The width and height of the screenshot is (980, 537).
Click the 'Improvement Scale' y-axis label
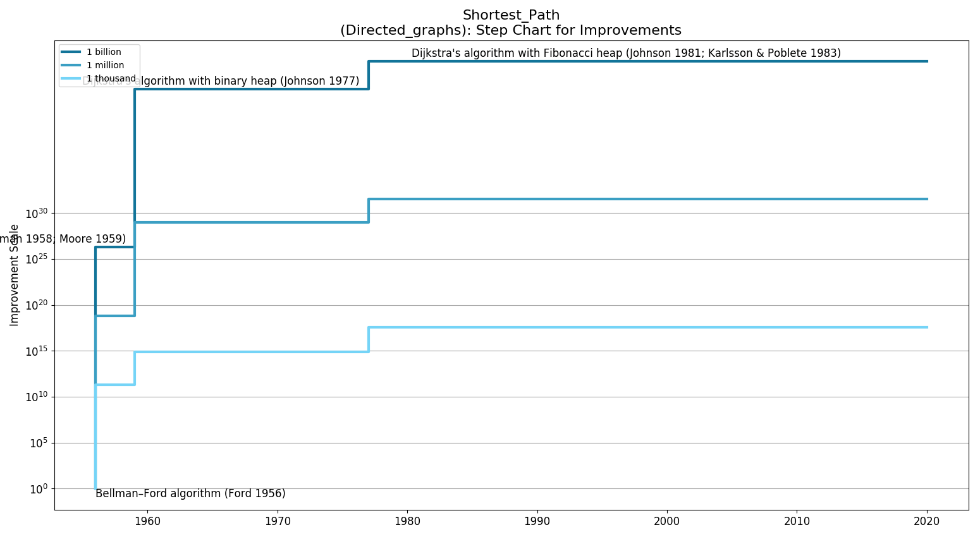pos(15,275)
